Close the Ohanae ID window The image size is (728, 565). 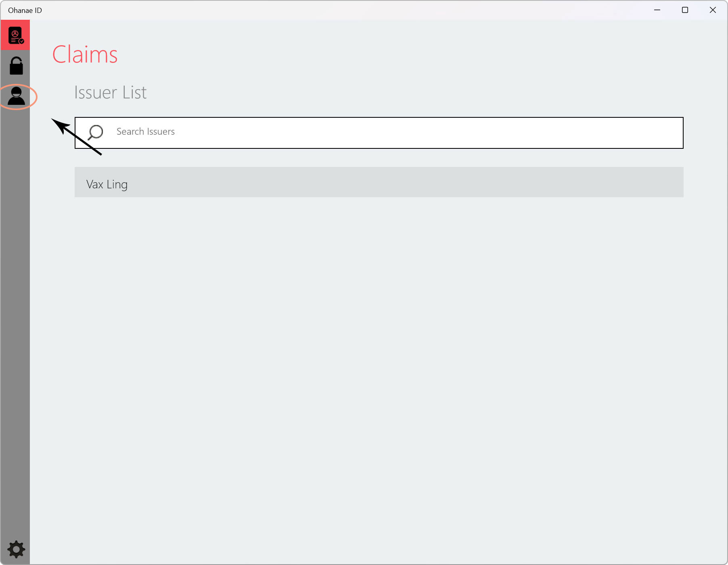713,10
